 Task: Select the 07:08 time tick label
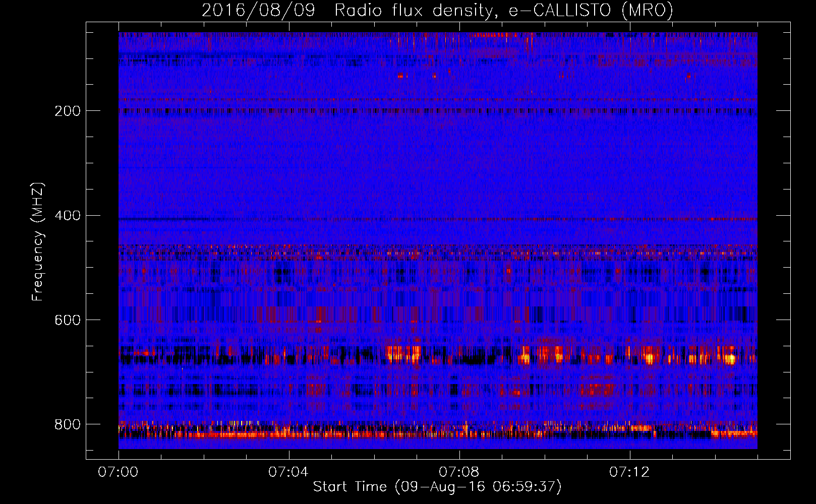tap(459, 472)
